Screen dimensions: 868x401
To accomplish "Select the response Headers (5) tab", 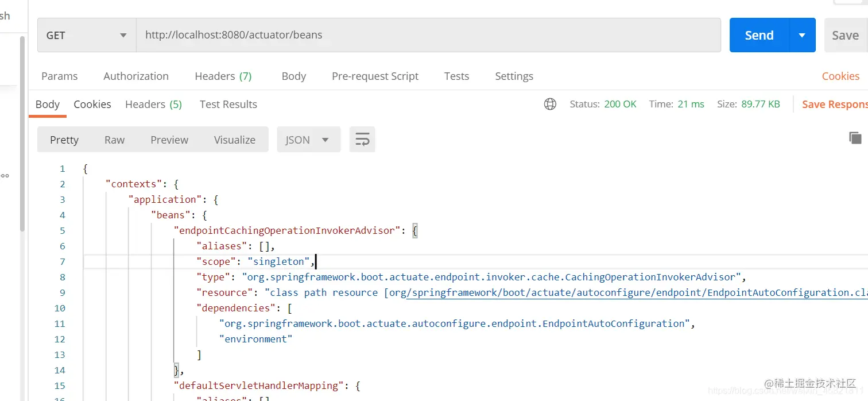I will tap(153, 104).
